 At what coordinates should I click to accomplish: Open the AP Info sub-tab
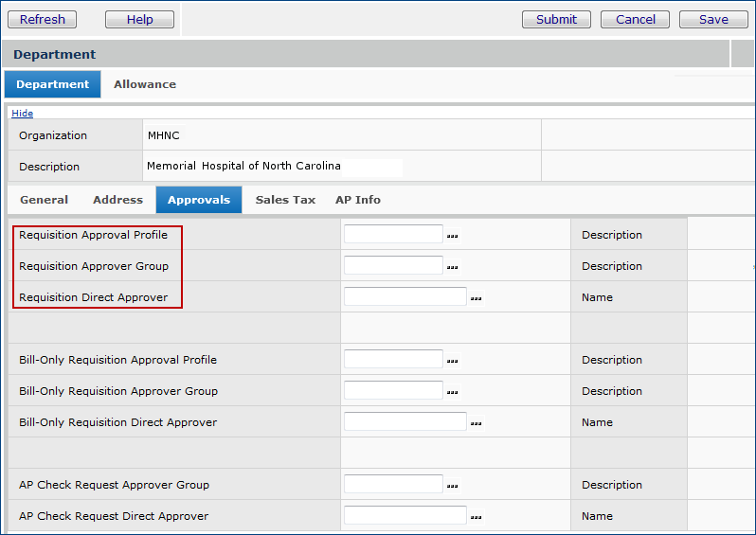point(358,200)
